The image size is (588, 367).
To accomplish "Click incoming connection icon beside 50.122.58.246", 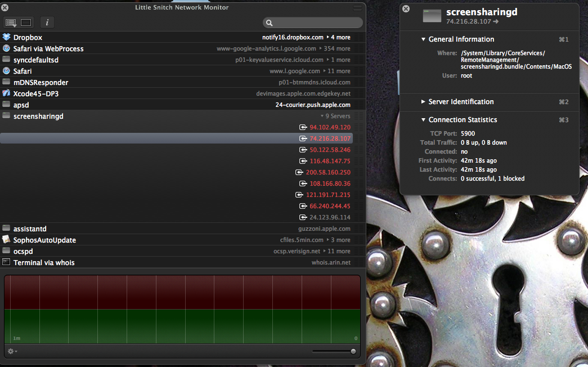I will (303, 150).
